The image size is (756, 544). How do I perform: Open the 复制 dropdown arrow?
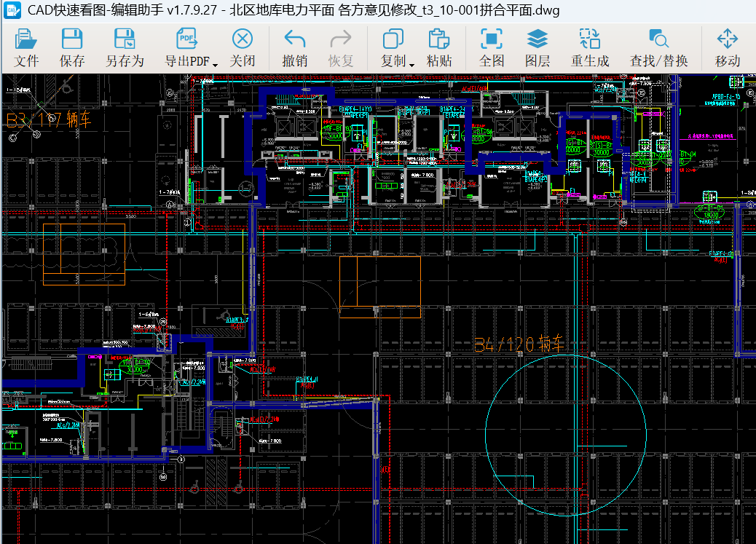[412, 64]
